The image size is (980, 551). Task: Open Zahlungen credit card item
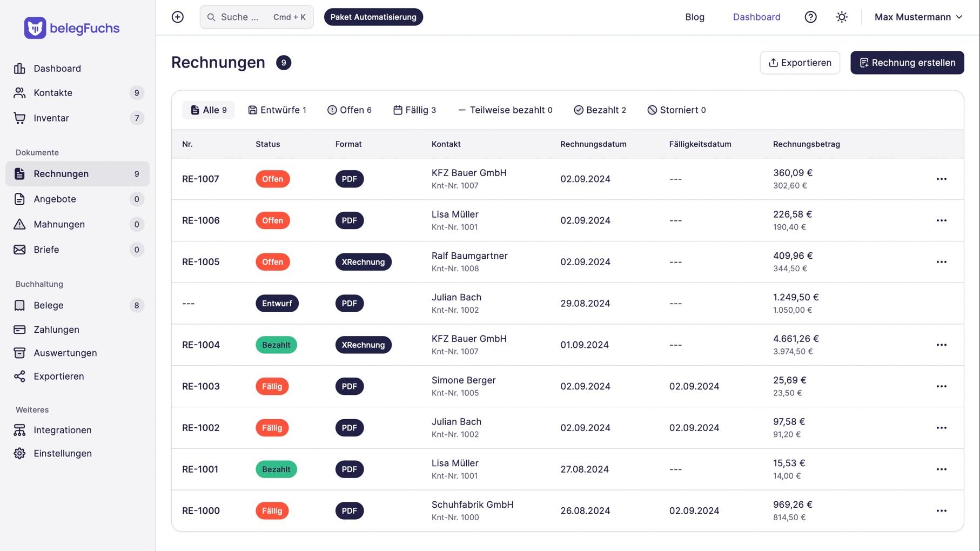point(77,330)
